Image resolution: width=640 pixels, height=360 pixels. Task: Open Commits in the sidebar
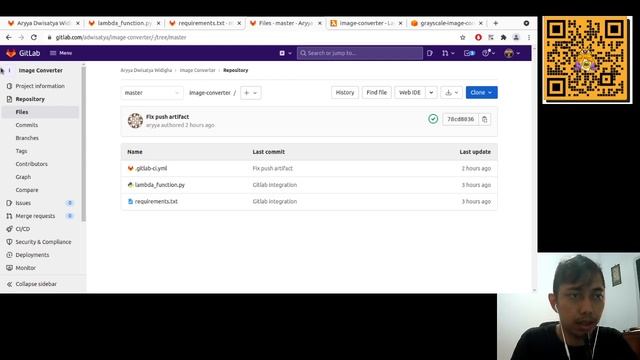click(x=27, y=125)
